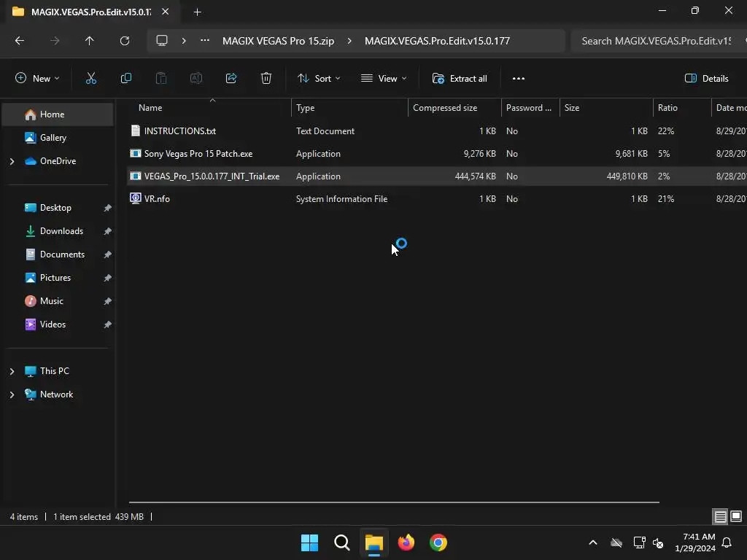Open the hidden path ellipsis in address bar
This screenshot has width=747, height=560.
pyautogui.click(x=205, y=41)
